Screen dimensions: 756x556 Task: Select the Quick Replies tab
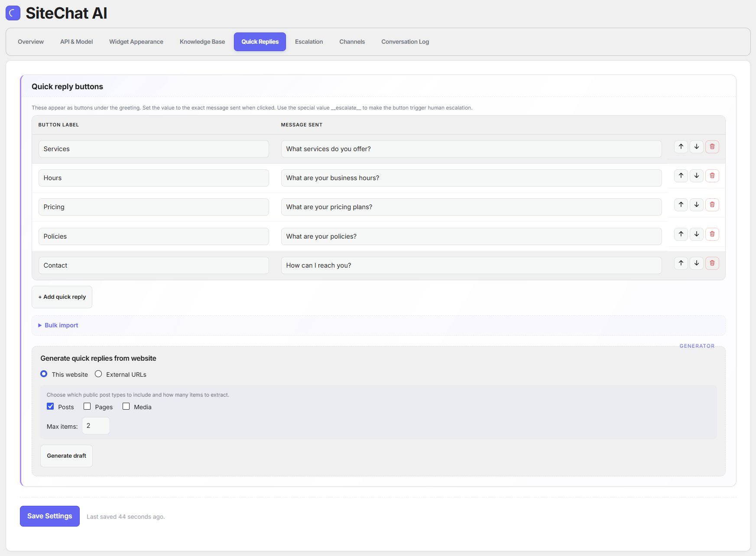click(x=260, y=42)
